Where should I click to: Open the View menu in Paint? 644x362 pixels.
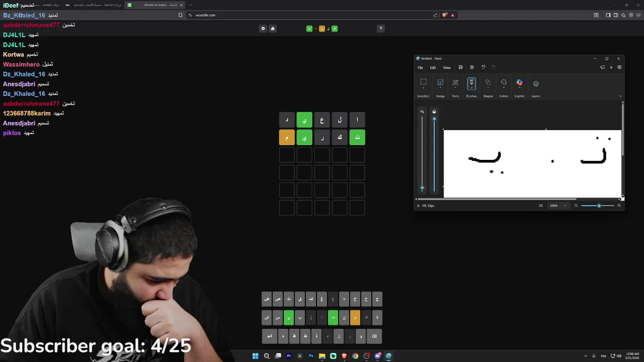(446, 67)
